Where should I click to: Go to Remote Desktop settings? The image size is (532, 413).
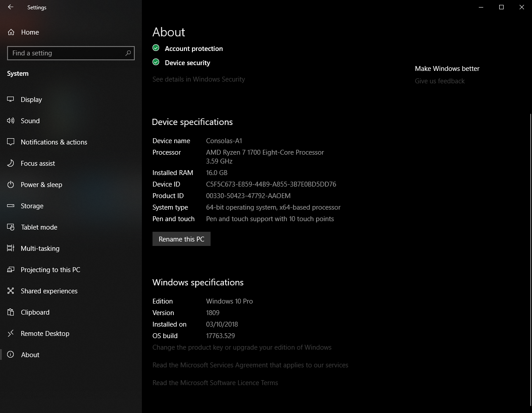tap(71, 334)
